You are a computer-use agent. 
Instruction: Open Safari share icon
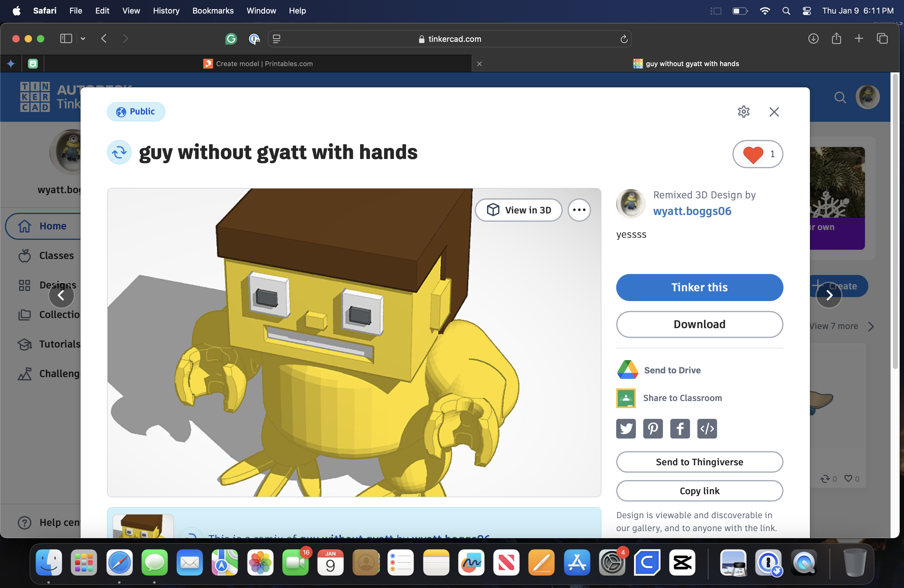coord(836,38)
